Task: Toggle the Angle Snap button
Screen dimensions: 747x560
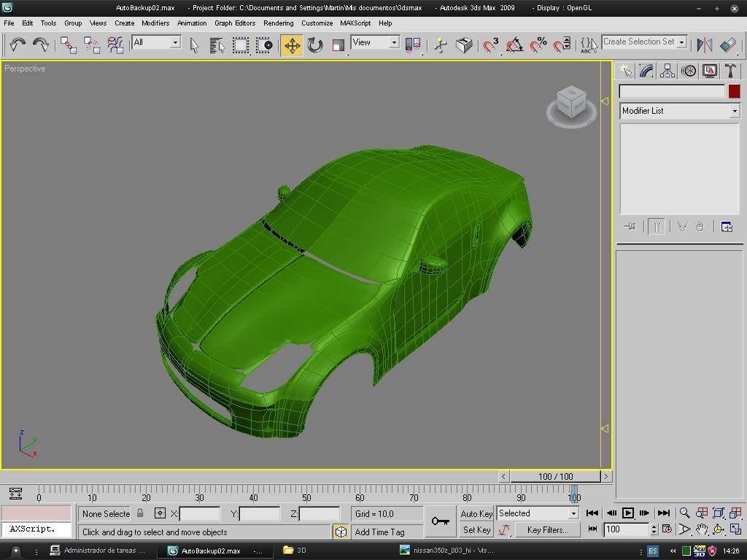Action: tap(514, 45)
